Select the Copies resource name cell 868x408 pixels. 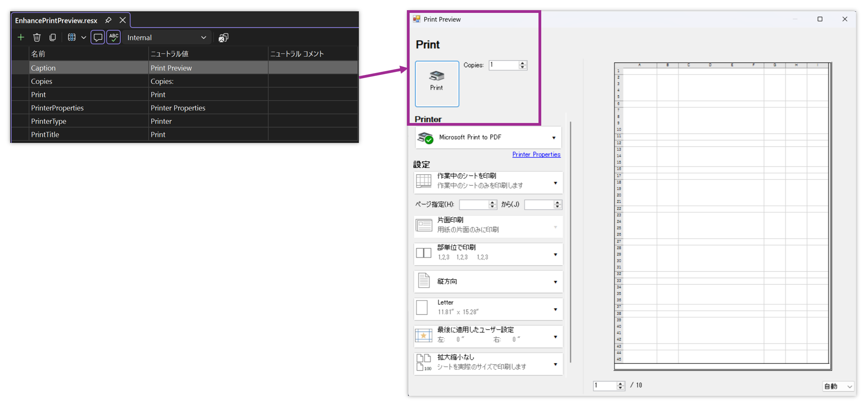(89, 81)
